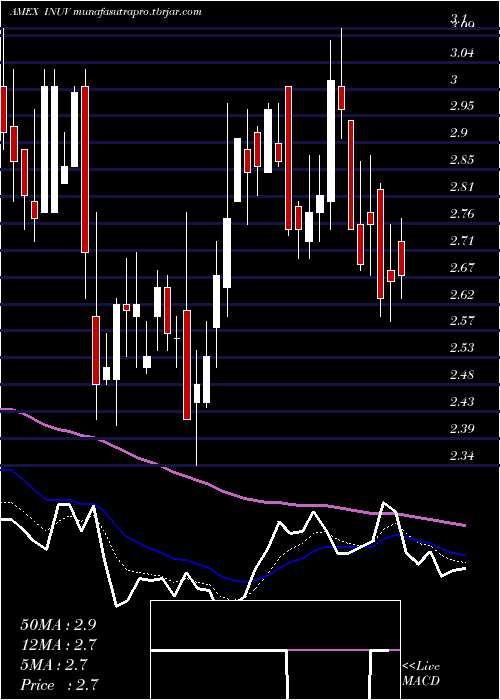Pick the 2.76 price axis value
500x700 pixels.
(x=462, y=214)
